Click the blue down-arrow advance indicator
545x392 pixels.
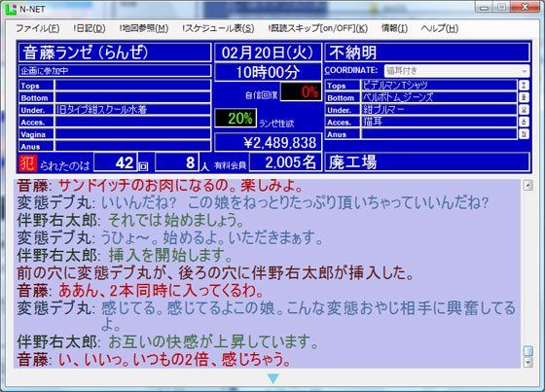(x=273, y=378)
